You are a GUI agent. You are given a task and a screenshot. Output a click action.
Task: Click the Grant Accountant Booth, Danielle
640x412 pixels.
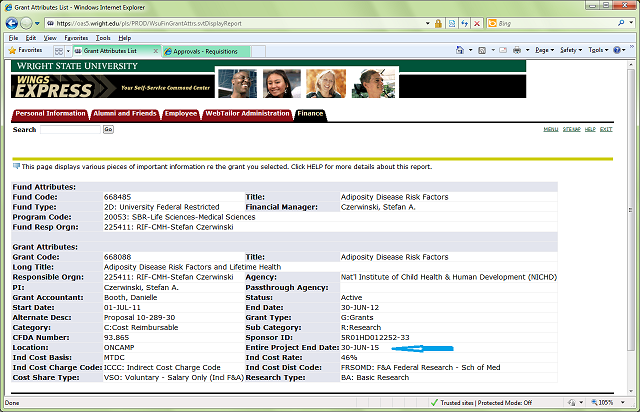coord(130,297)
